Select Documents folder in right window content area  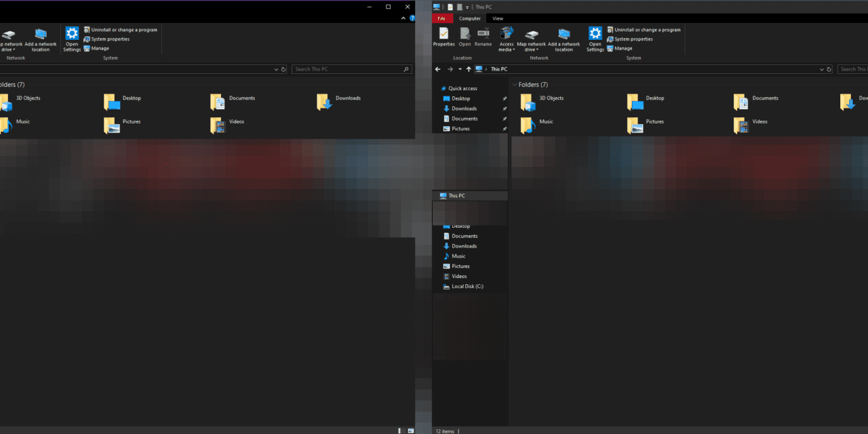tap(756, 102)
